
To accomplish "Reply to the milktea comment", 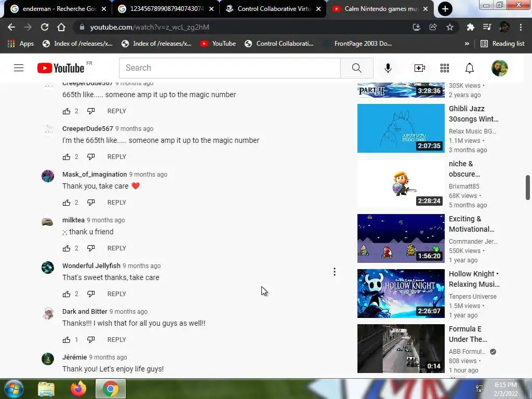I will (117, 248).
